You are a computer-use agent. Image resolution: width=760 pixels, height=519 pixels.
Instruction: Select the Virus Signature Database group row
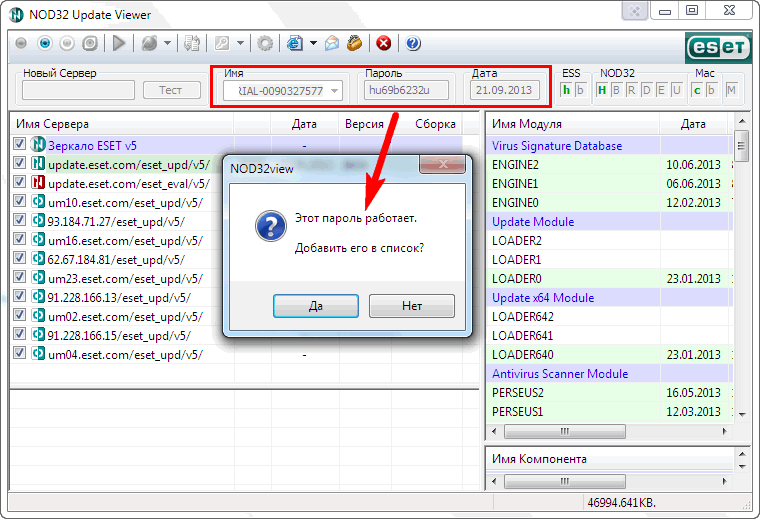tap(610, 146)
